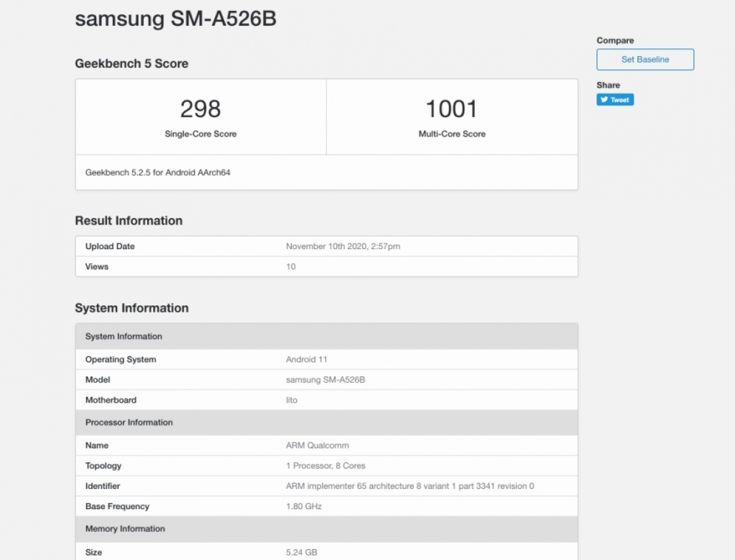Select the 1 Processor, 8 Cores value

click(x=326, y=466)
